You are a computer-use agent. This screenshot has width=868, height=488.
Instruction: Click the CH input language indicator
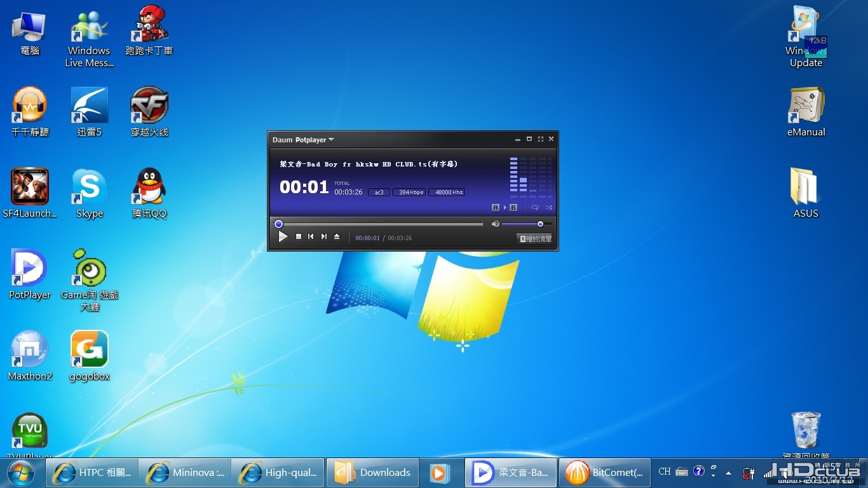pos(665,471)
